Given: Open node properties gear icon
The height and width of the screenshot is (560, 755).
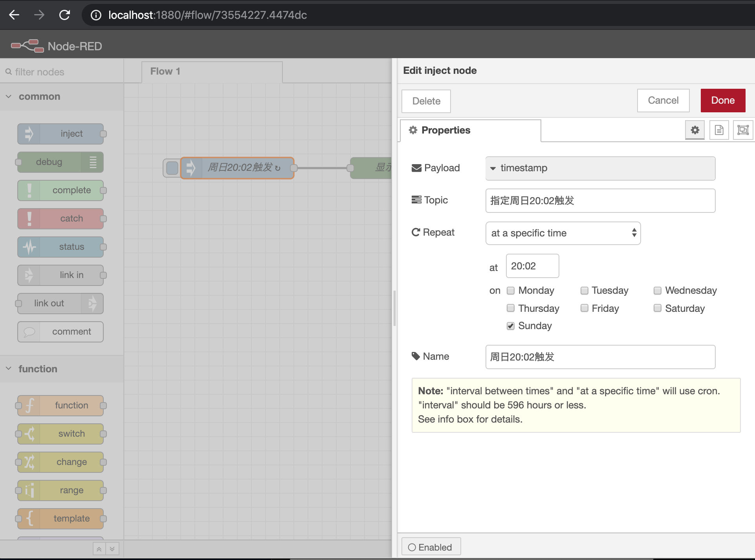Looking at the screenshot, I should 695,130.
